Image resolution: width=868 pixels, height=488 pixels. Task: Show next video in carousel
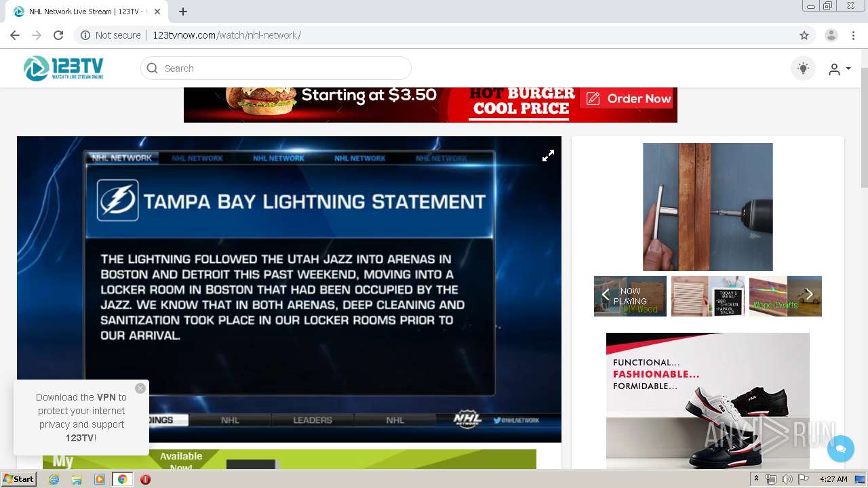[809, 295]
